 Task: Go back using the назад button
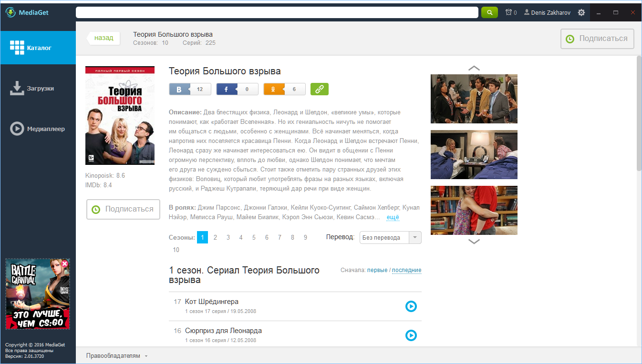click(x=103, y=38)
